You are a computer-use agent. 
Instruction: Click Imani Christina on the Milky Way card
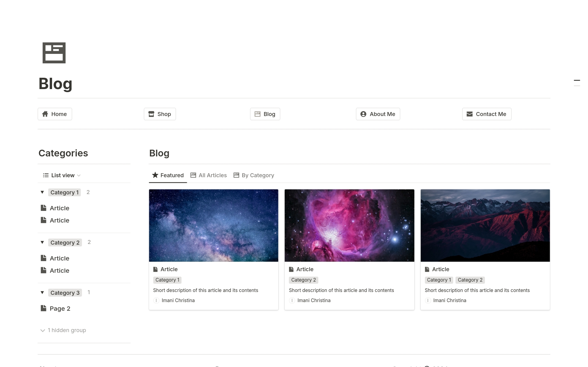tap(178, 301)
